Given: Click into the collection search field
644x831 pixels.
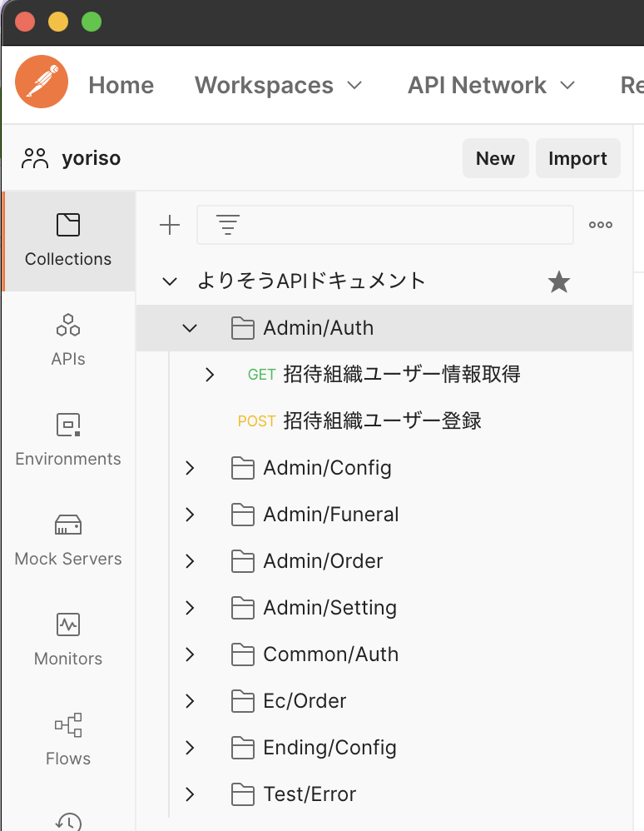Looking at the screenshot, I should [x=384, y=224].
